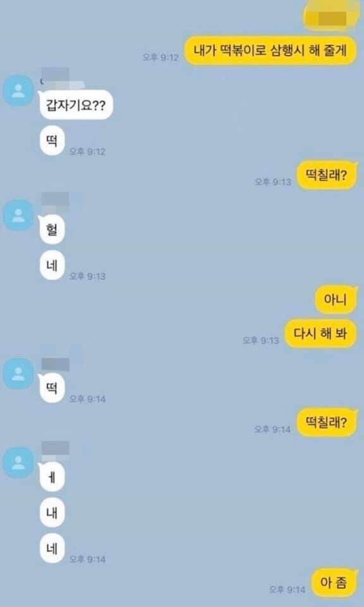
Task: Select the 떡 bubble sent at 9:14
Action: (x=52, y=388)
